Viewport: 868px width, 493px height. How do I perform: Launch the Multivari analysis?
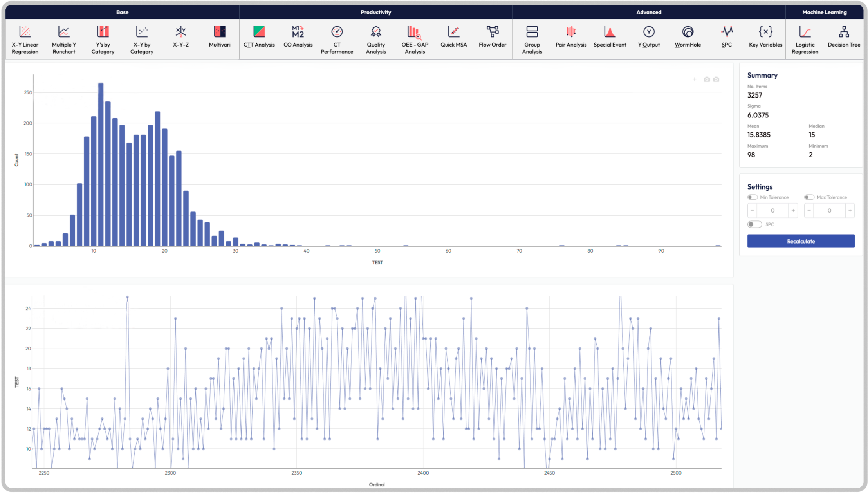(219, 37)
